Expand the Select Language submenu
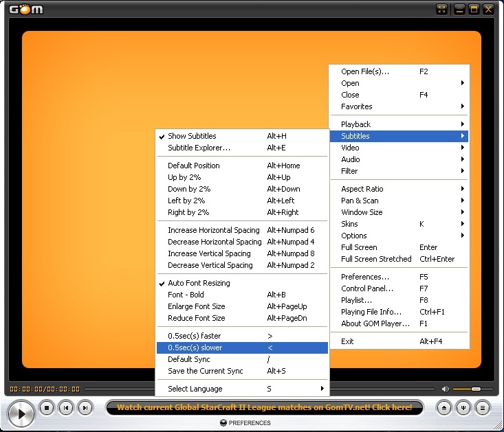504x432 pixels. (242, 389)
